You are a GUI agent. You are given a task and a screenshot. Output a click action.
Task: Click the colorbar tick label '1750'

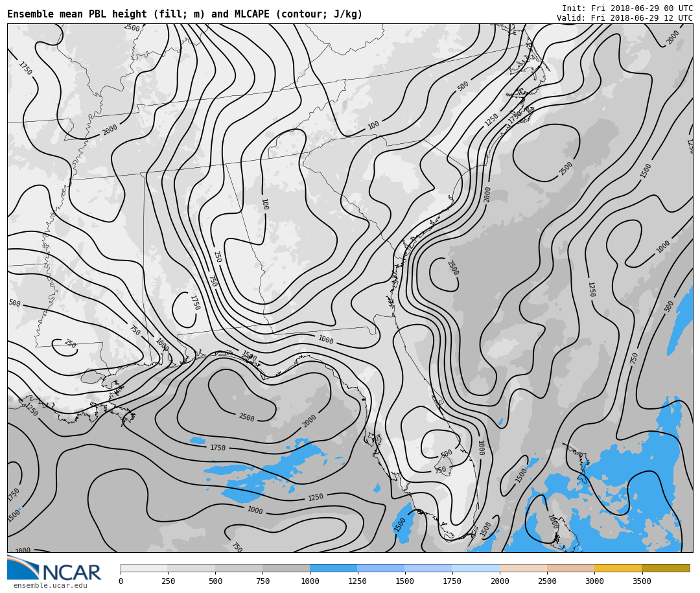coord(452,581)
